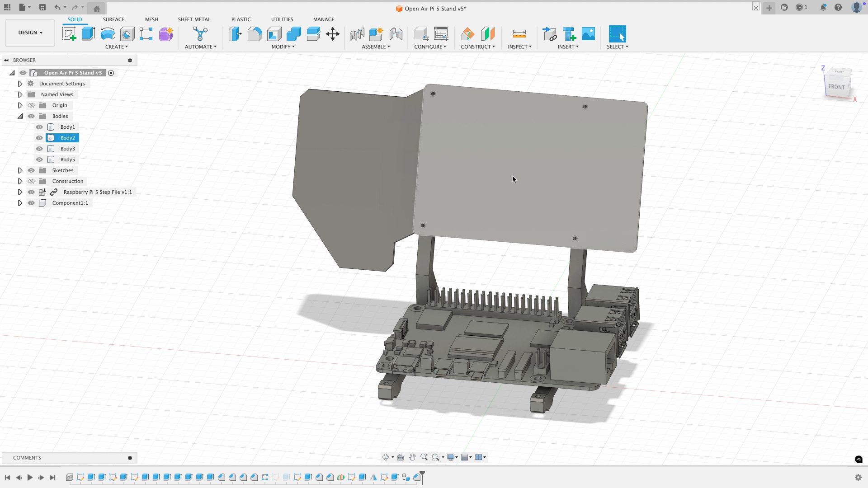Viewport: 868px width, 488px height.
Task: Expand Component1:1 in the browser tree
Action: [x=20, y=203]
